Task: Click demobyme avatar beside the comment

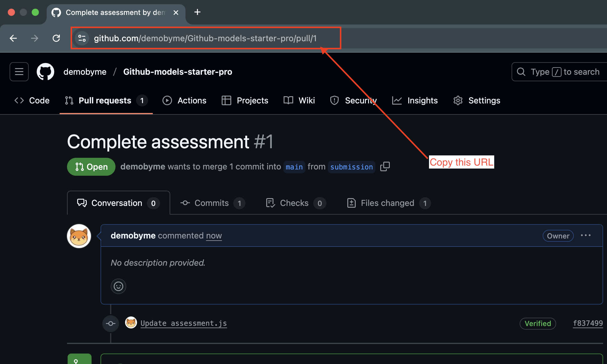Action: pos(79,236)
